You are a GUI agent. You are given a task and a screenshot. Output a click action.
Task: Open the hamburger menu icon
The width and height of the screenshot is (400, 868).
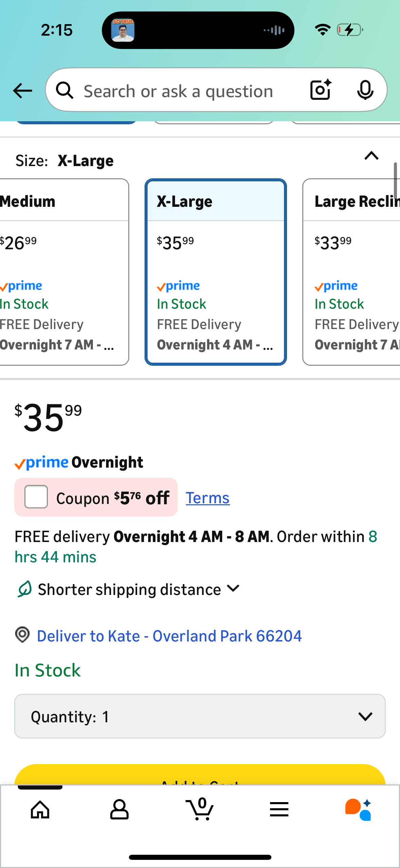tap(279, 810)
